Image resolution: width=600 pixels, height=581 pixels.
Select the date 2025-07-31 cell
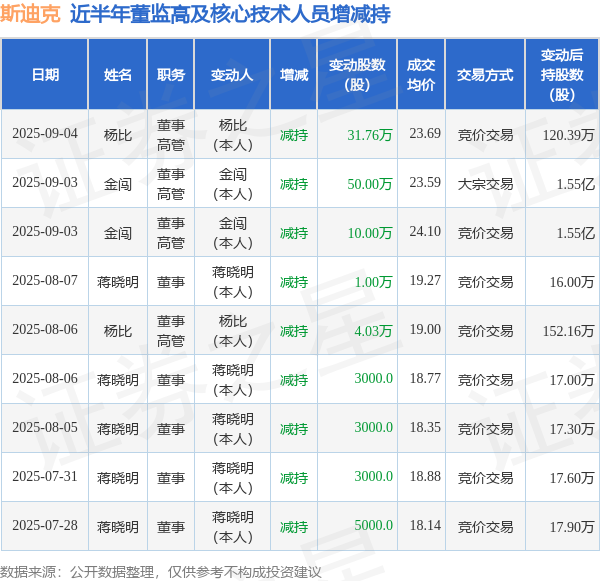coord(45,477)
